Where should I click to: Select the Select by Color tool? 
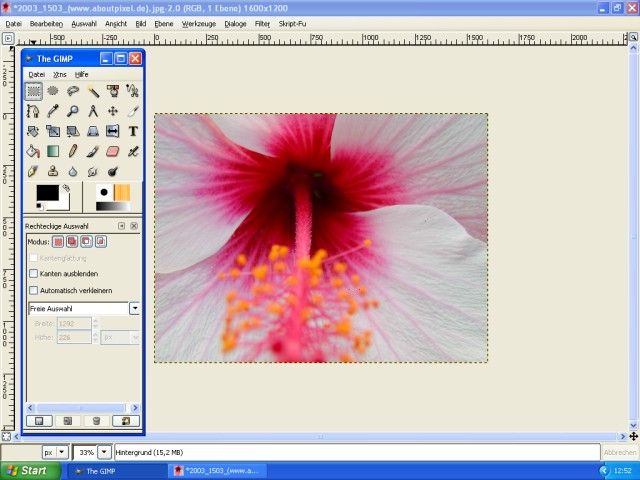[113, 91]
